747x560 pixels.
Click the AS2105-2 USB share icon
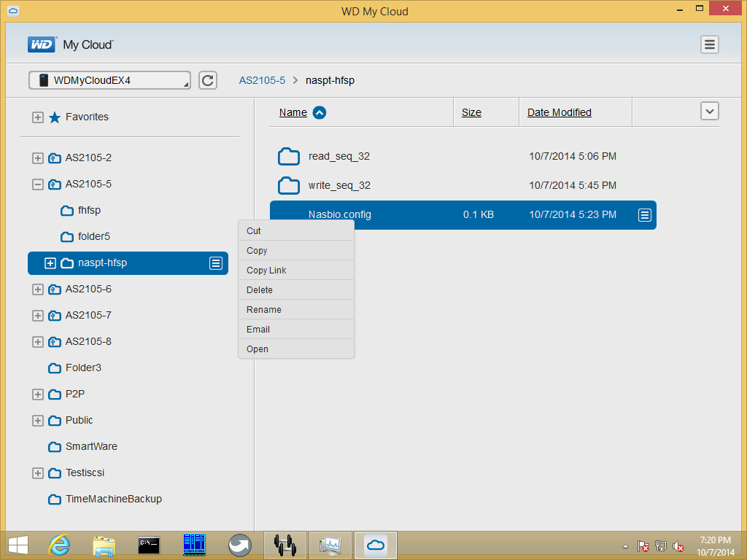pyautogui.click(x=55, y=157)
